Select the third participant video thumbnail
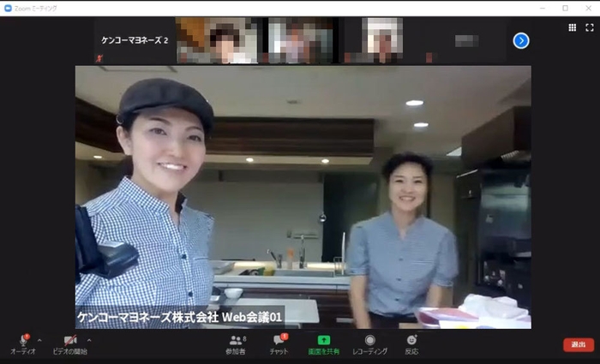This screenshot has width=600, height=364. tap(300, 40)
